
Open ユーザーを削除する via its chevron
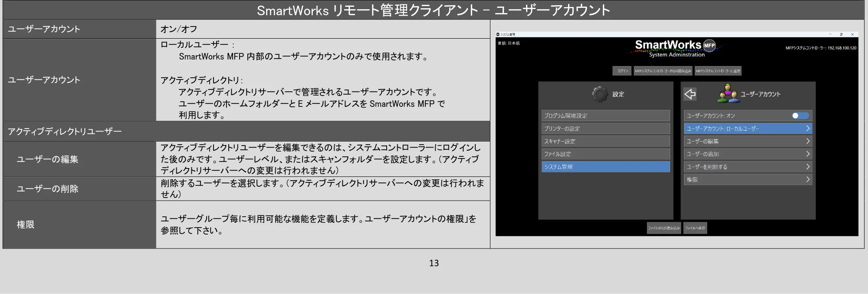pos(808,167)
